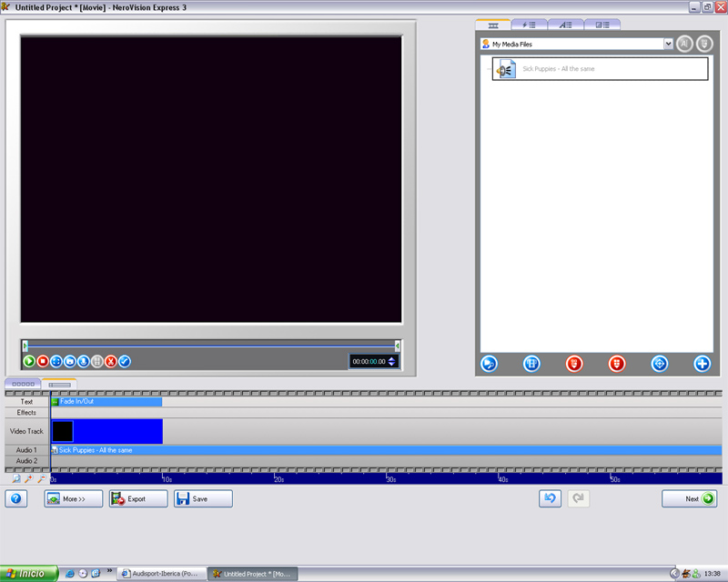Click the Save button

[203, 499]
